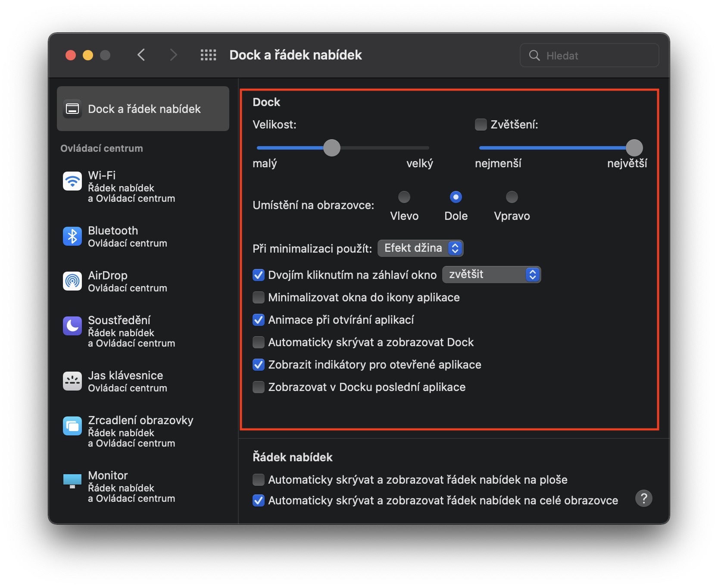718x588 pixels.
Task: Click the Dock icon in selected sidebar row
Action: pyautogui.click(x=72, y=109)
